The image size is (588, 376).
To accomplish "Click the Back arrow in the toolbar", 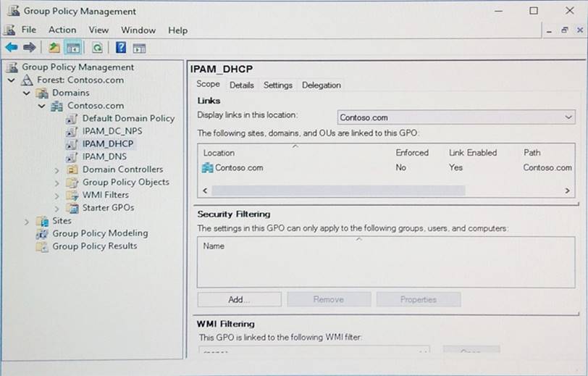I will click(11, 47).
